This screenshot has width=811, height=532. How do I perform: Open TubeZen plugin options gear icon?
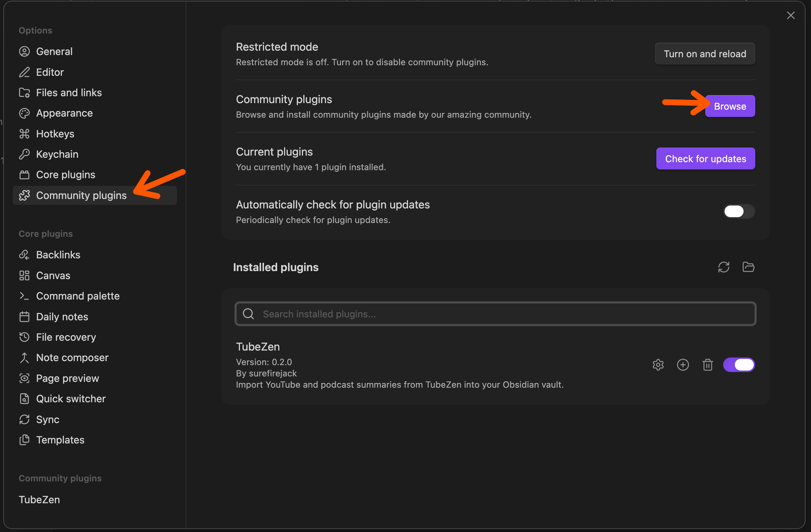click(658, 365)
